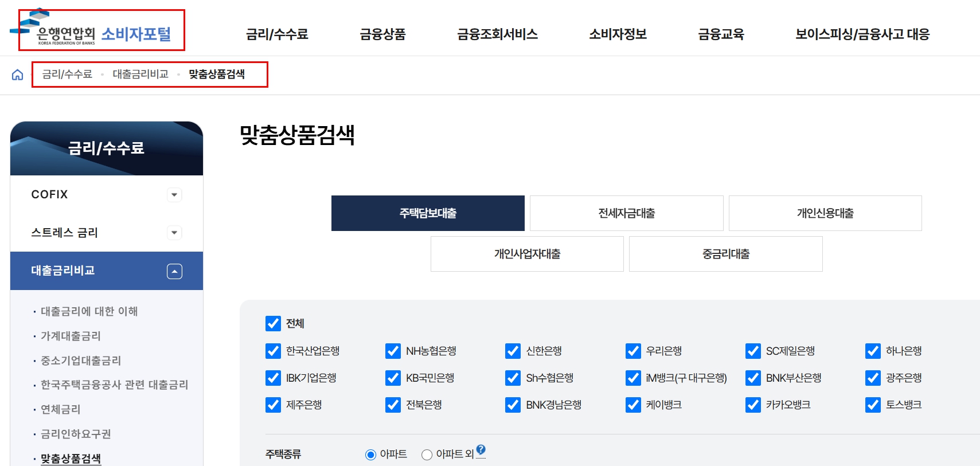
Task: Open the 은행연합회 소비자포털 logo
Action: point(91,28)
